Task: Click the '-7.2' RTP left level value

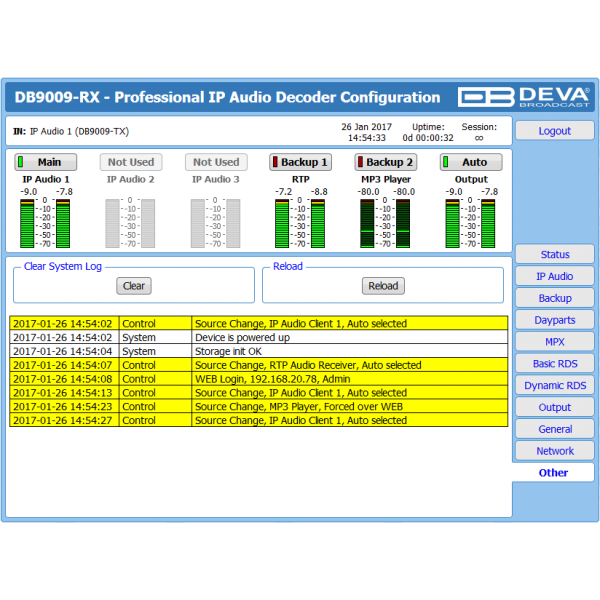Action: click(284, 192)
